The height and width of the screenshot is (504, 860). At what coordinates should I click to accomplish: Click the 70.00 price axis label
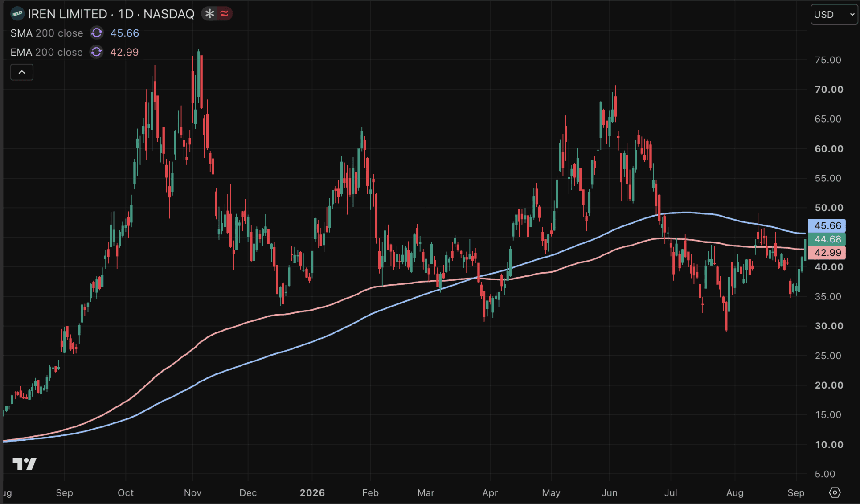829,90
